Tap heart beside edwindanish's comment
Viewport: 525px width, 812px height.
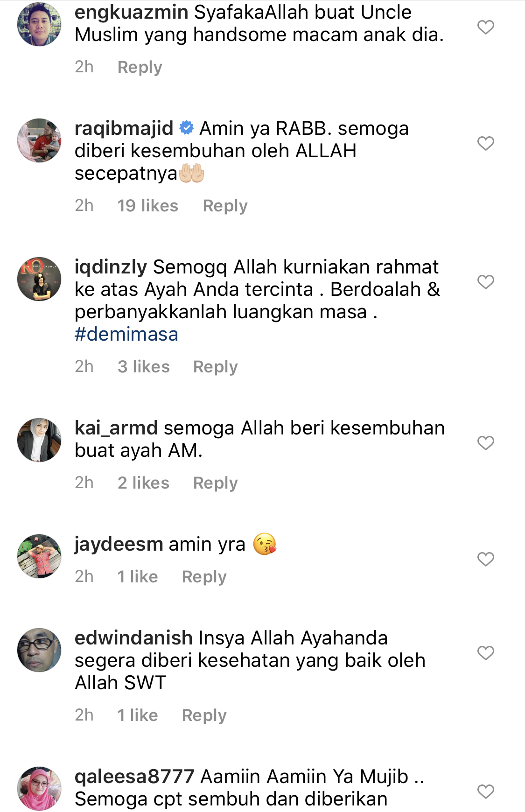pos(485,653)
